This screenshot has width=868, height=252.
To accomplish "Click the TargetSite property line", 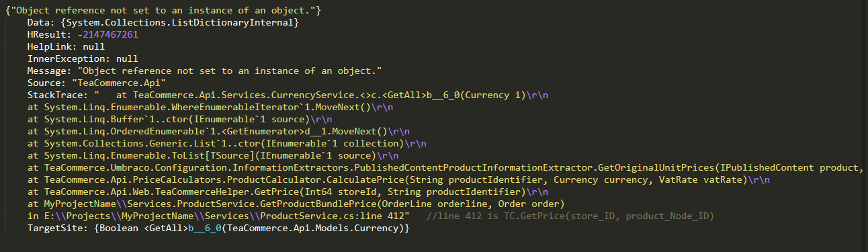I will [x=218, y=228].
